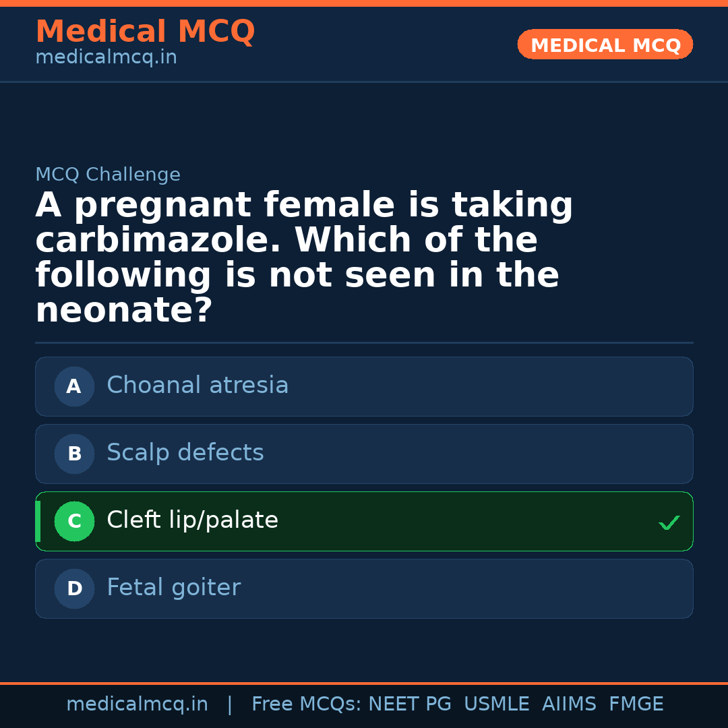Choose the "Fetal goiter" answer text
The width and height of the screenshot is (728, 728).
click(173, 588)
